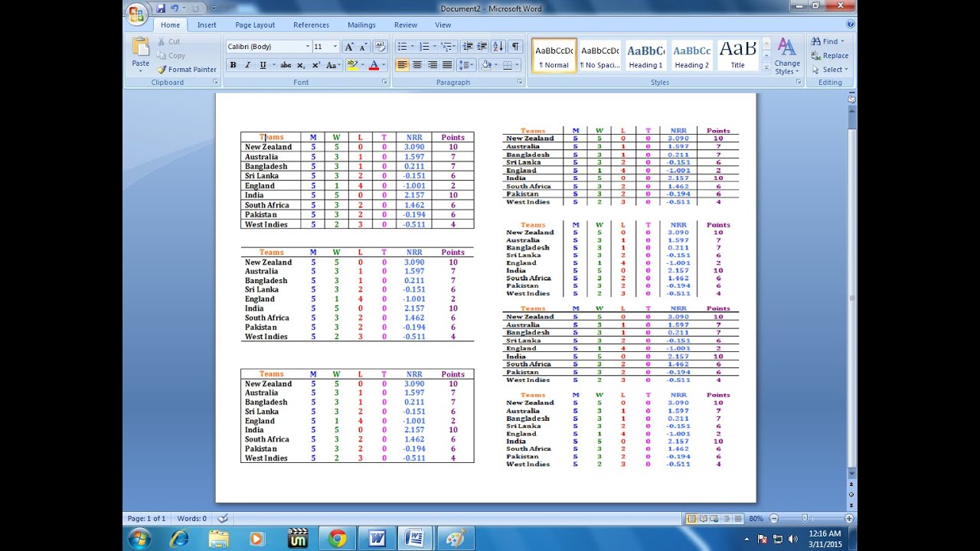Click the zoom slider handle
The image size is (980, 551).
pyautogui.click(x=803, y=518)
